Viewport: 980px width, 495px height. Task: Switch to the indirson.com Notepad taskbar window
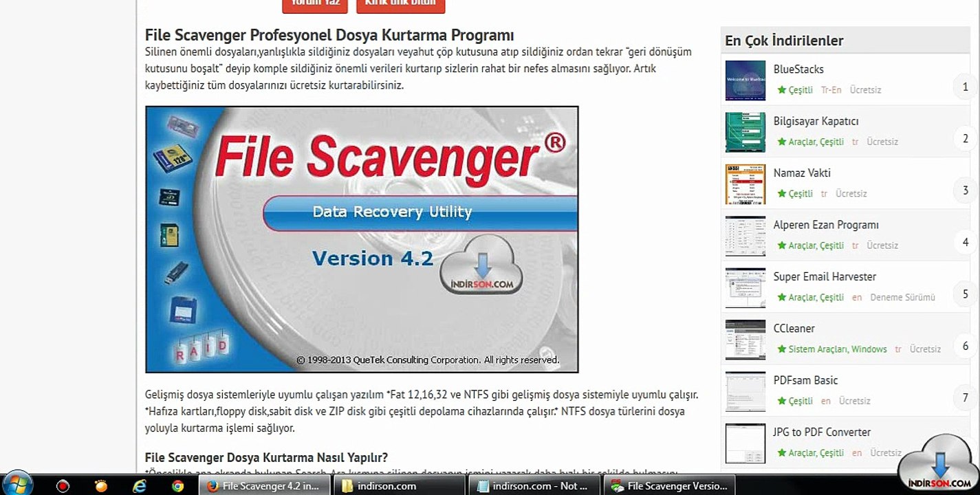click(x=534, y=486)
